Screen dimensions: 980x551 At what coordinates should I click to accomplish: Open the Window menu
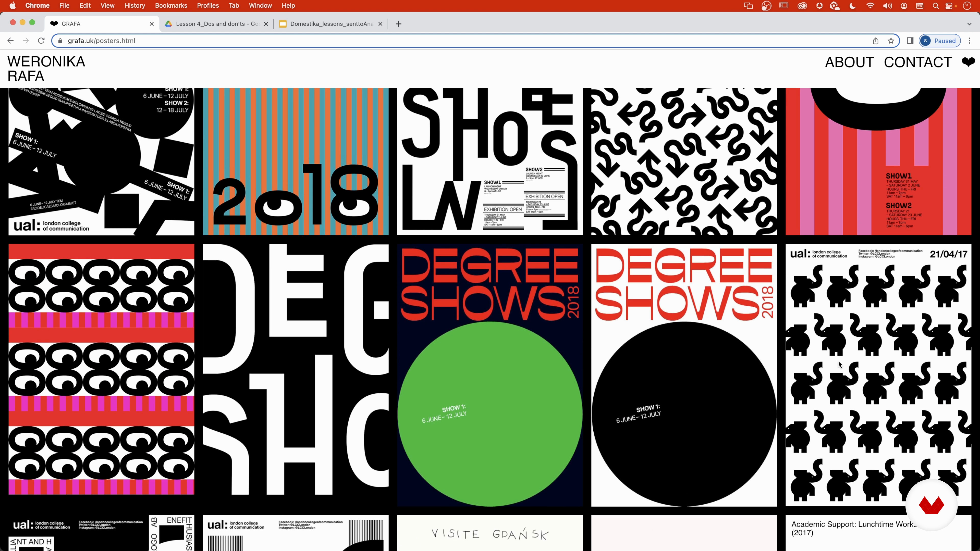click(x=260, y=5)
